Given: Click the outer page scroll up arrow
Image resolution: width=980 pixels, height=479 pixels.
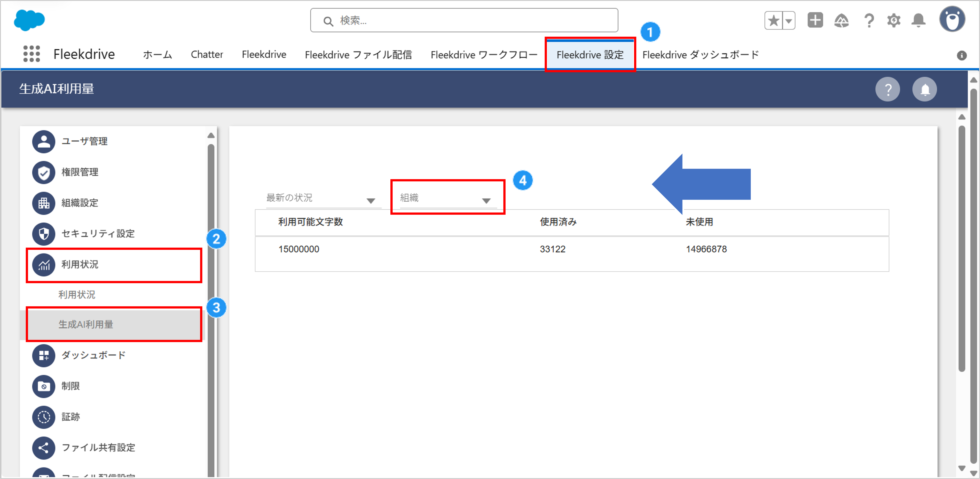Looking at the screenshot, I should (974, 80).
